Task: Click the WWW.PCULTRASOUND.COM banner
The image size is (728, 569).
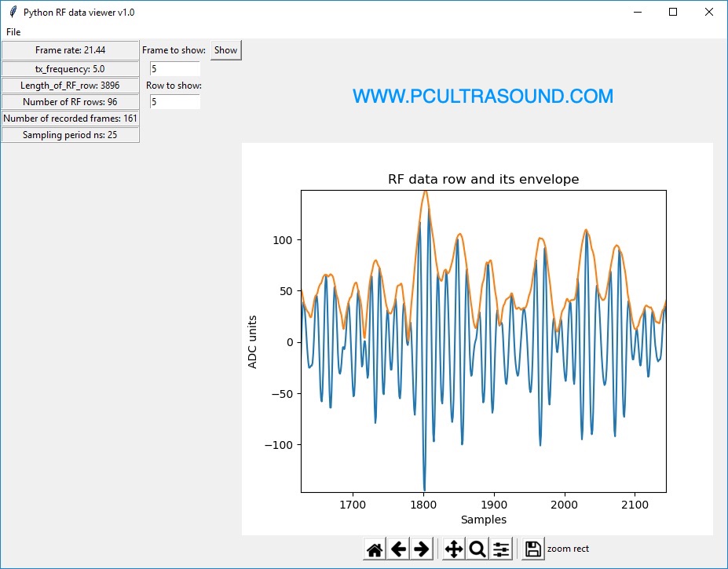Action: (483, 96)
